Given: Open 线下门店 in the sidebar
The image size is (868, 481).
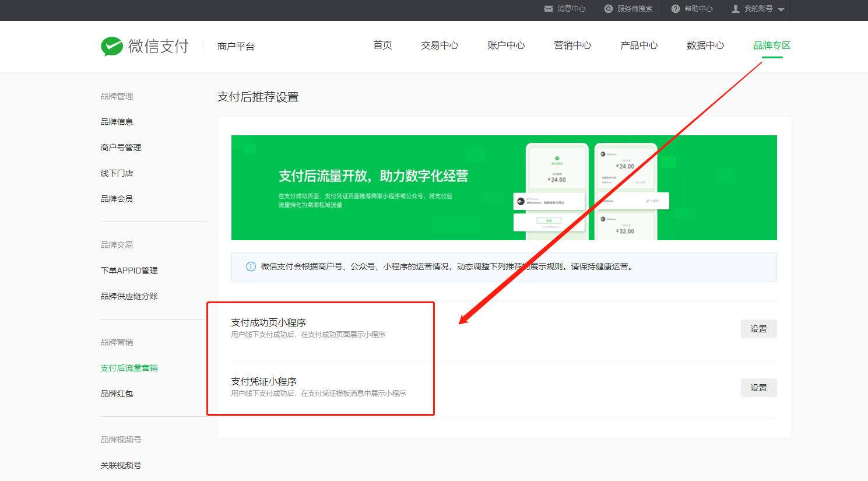Looking at the screenshot, I should click(x=117, y=173).
